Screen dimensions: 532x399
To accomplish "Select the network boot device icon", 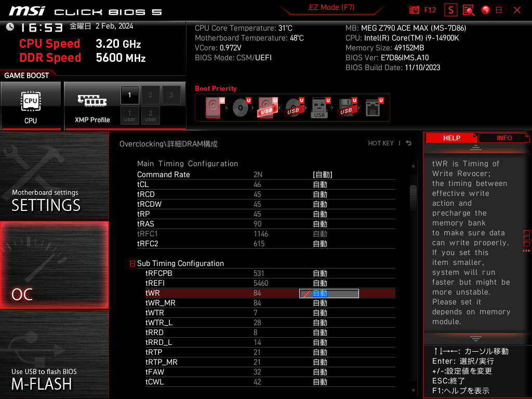I will tap(374, 108).
